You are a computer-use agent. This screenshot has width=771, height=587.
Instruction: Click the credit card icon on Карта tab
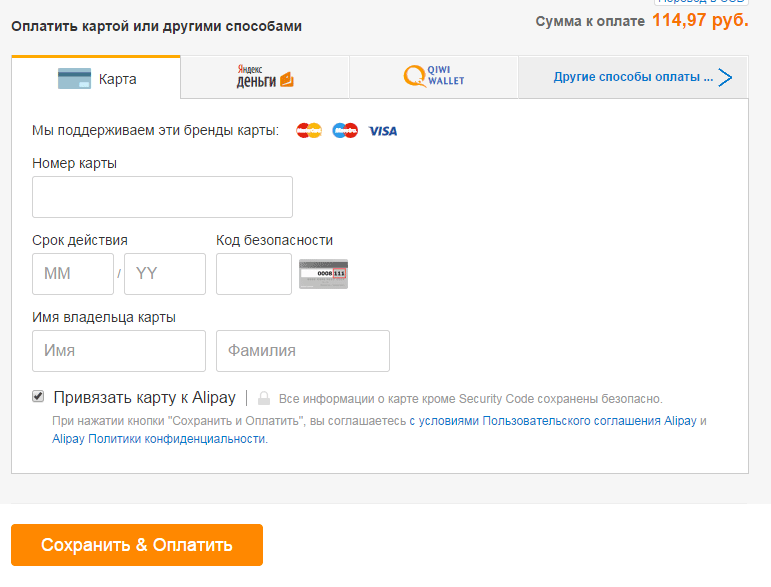tap(74, 79)
